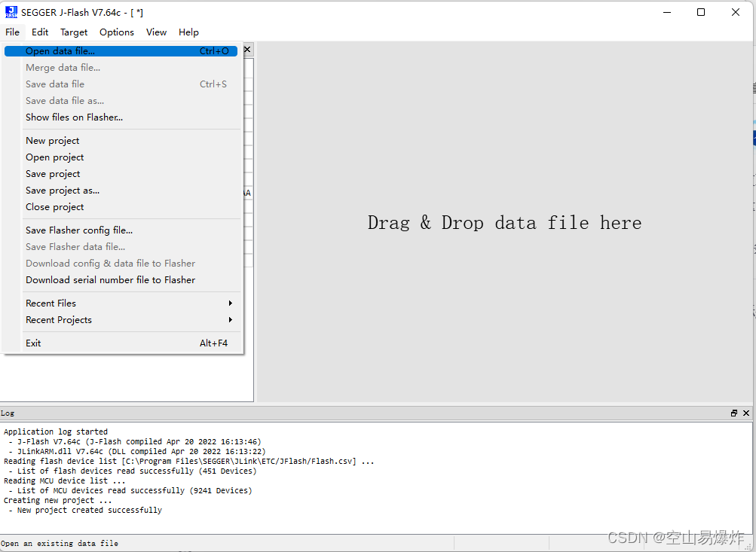Close the project settings side panel
Viewport: 756px width, 552px height.
tap(247, 49)
